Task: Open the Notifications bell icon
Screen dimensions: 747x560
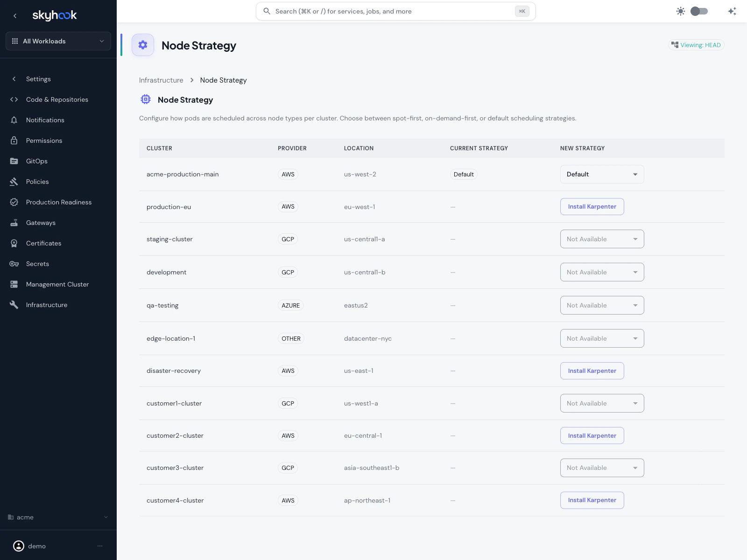Action: pos(14,120)
